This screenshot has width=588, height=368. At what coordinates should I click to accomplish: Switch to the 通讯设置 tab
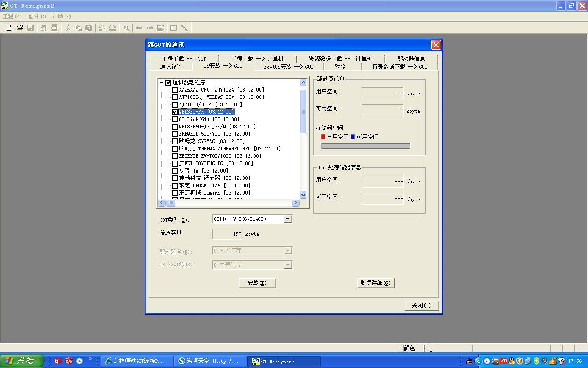click(171, 67)
